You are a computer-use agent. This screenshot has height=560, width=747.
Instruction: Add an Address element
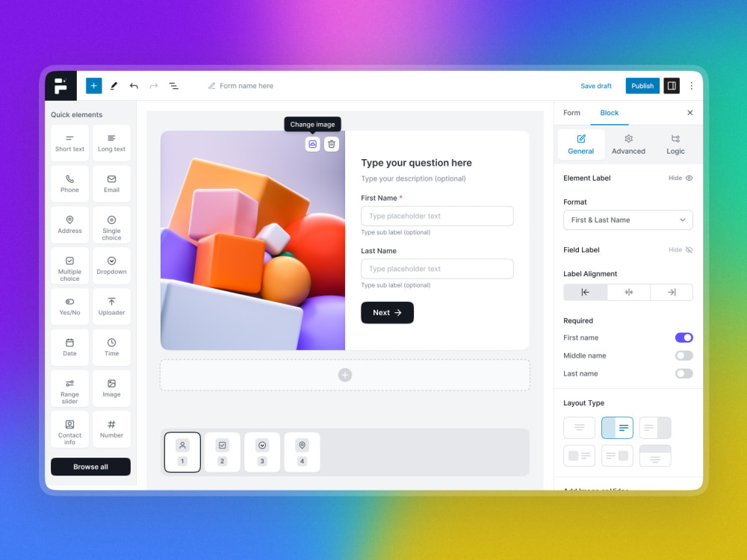click(69, 225)
